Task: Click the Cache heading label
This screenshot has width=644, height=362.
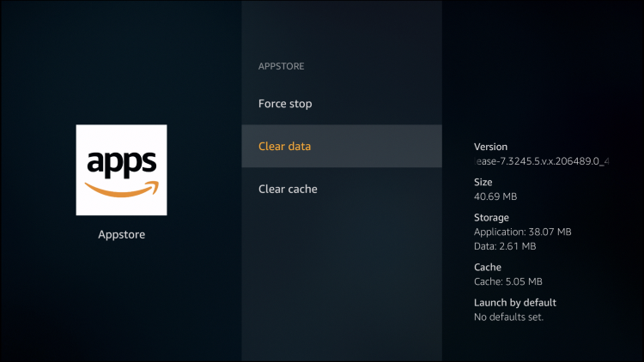Action: click(488, 267)
